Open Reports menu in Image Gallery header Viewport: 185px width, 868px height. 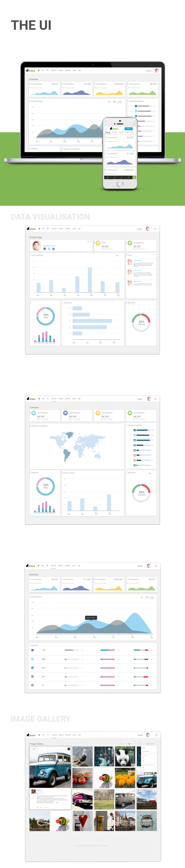pyautogui.click(x=68, y=735)
